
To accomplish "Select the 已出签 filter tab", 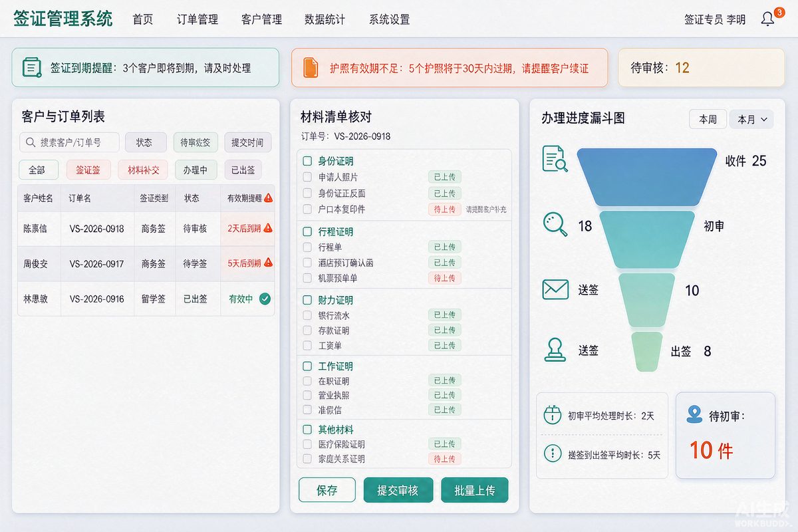I will [243, 170].
